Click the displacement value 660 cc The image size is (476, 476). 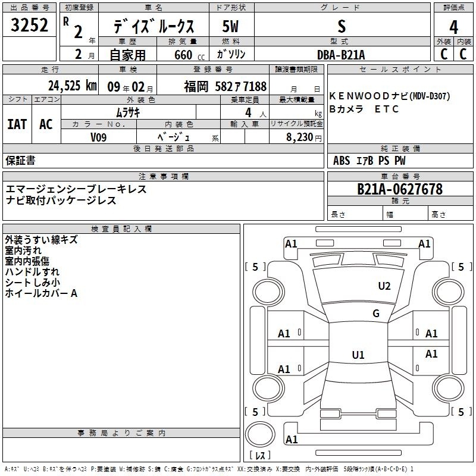[189, 55]
